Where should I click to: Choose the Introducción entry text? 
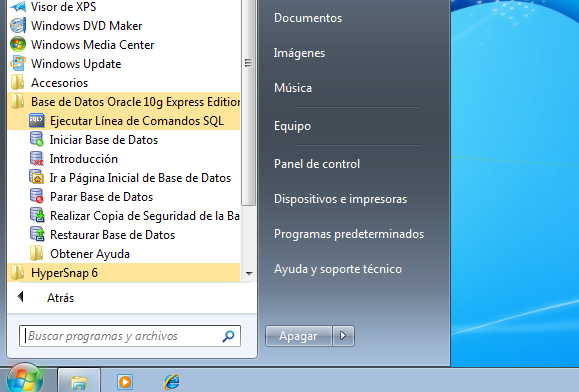pyautogui.click(x=84, y=159)
